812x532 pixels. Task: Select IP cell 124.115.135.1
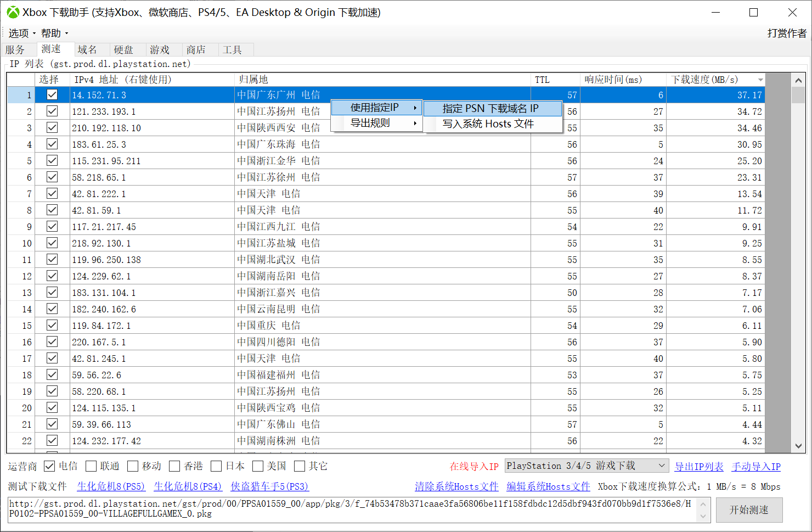[152, 408]
